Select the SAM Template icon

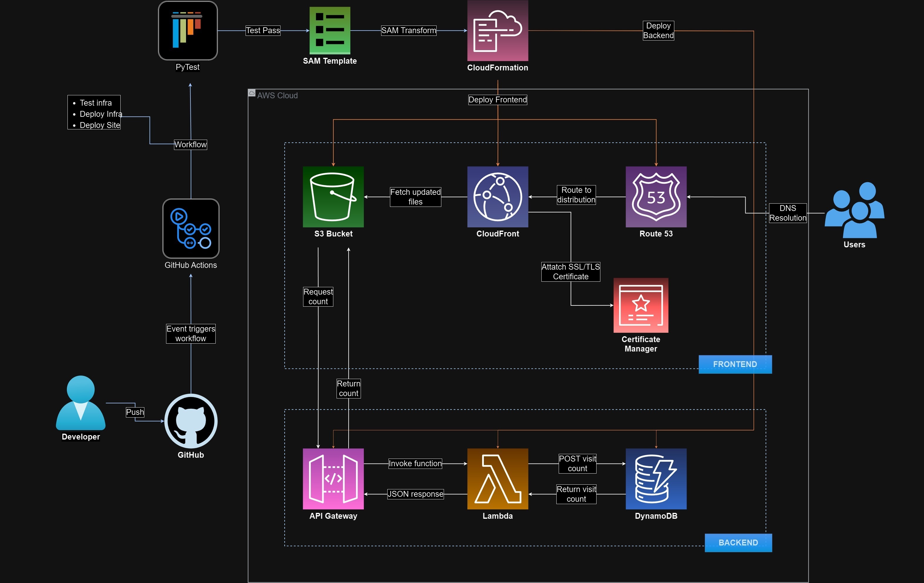click(x=330, y=30)
